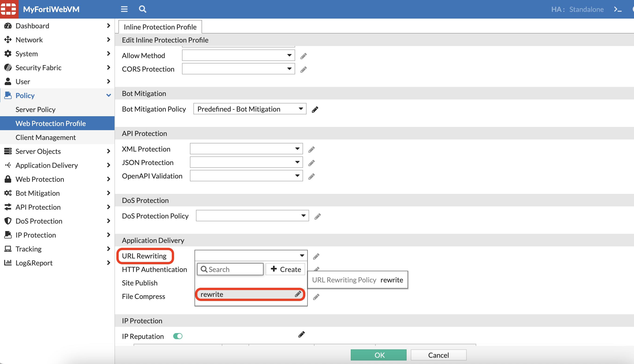Image resolution: width=634 pixels, height=364 pixels.
Task: Open the search magnifier in header
Action: coord(142,9)
